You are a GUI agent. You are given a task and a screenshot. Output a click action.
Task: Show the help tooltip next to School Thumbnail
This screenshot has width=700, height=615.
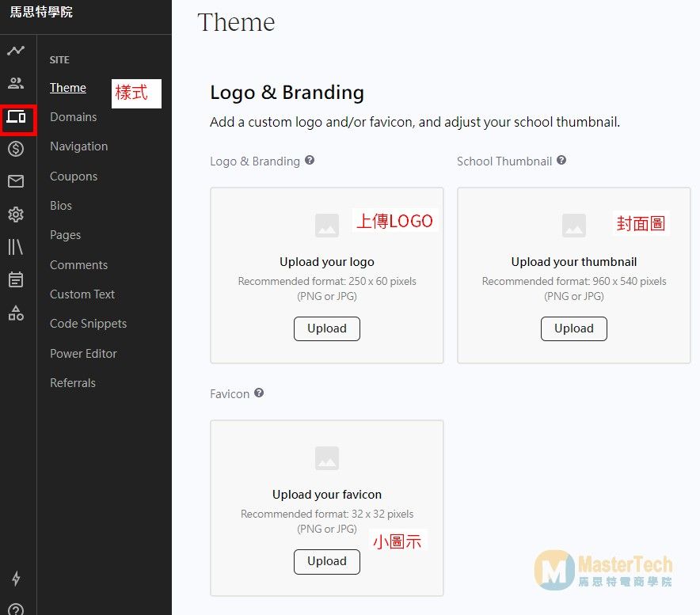pos(561,160)
